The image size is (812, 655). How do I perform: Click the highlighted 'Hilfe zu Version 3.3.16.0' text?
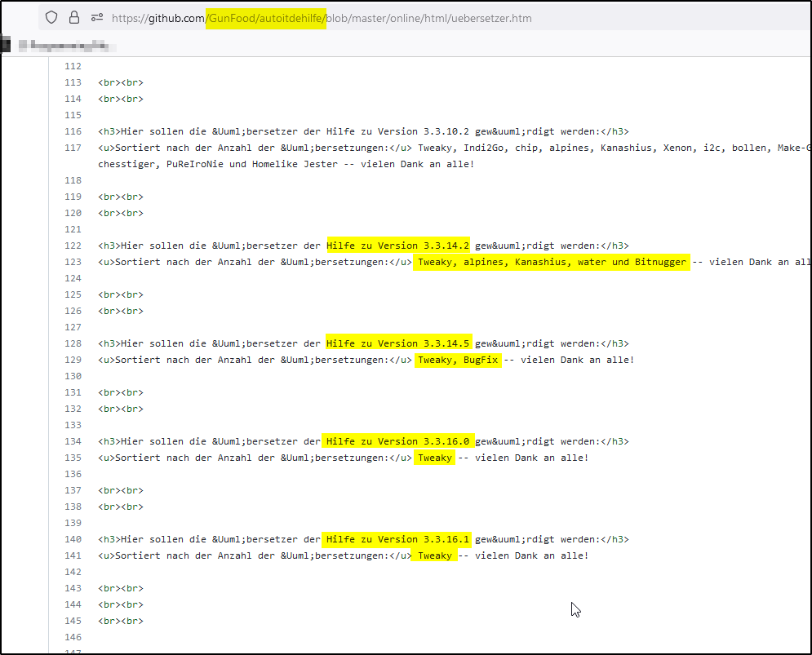[398, 441]
